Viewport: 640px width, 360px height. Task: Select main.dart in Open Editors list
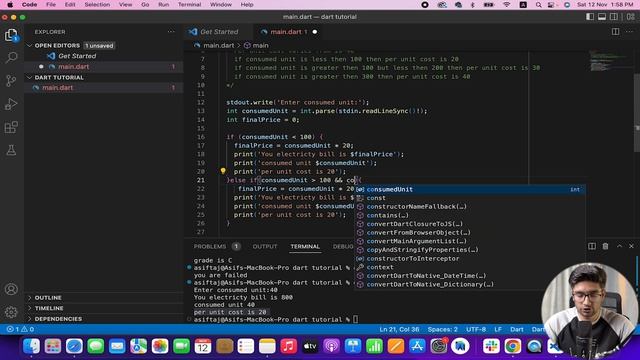click(73, 67)
